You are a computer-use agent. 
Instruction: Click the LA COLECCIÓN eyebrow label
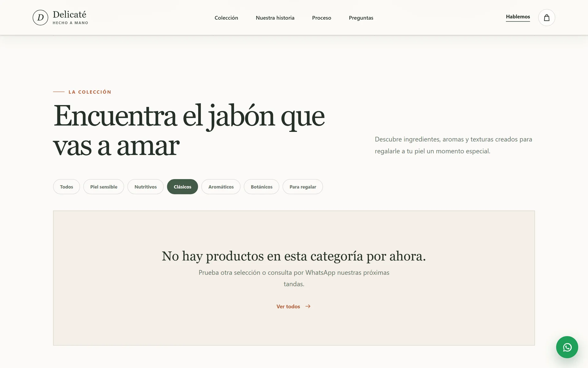point(90,92)
